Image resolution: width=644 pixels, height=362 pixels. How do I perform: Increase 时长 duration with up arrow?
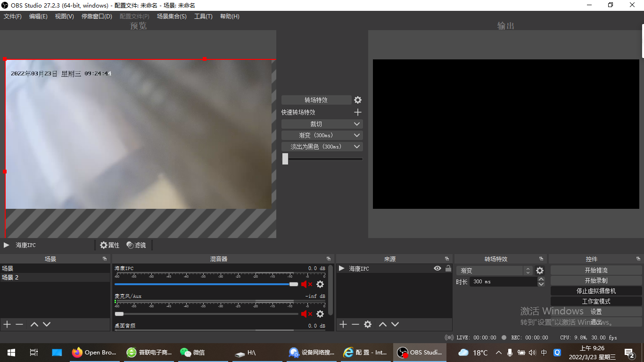click(x=541, y=279)
